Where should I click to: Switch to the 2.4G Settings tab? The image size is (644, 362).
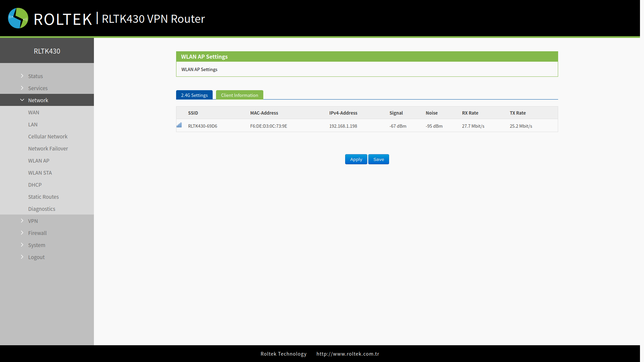click(x=194, y=95)
